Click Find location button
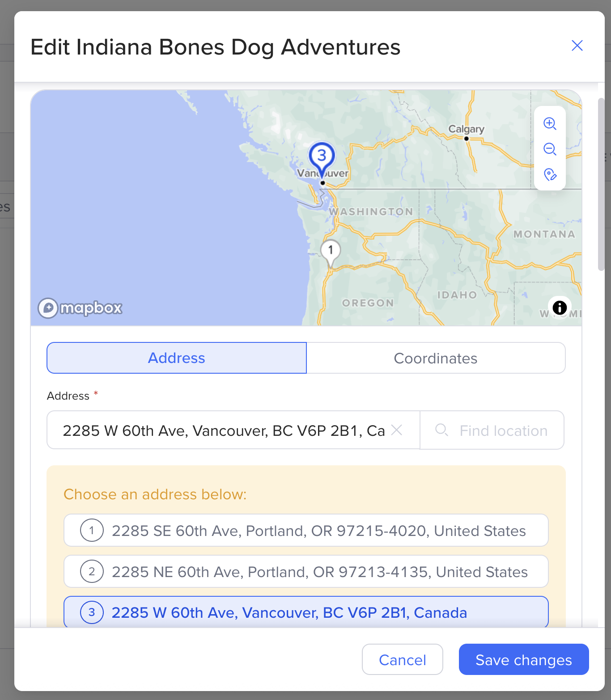Image resolution: width=611 pixels, height=700 pixels. [492, 430]
